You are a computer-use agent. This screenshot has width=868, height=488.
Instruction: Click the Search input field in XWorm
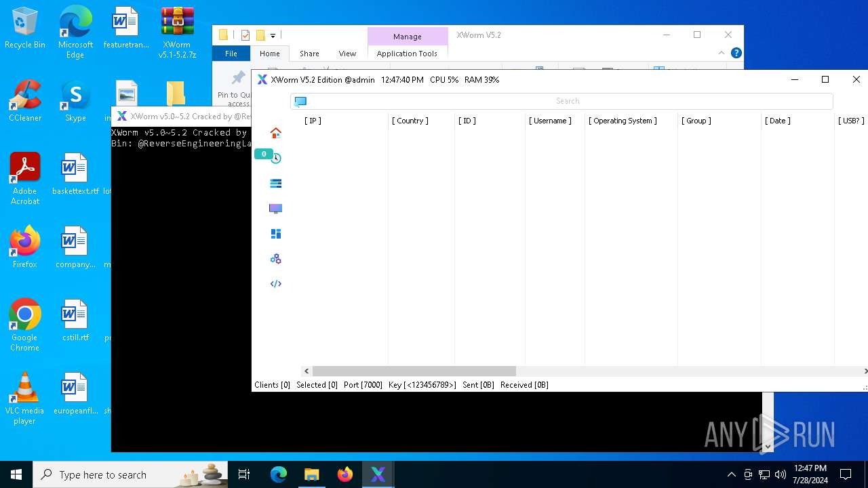[x=561, y=101]
